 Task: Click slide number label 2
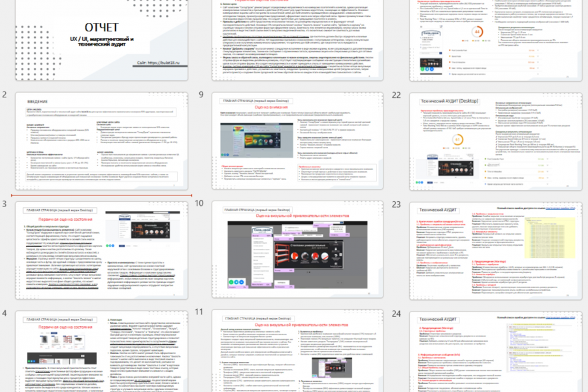coord(4,95)
